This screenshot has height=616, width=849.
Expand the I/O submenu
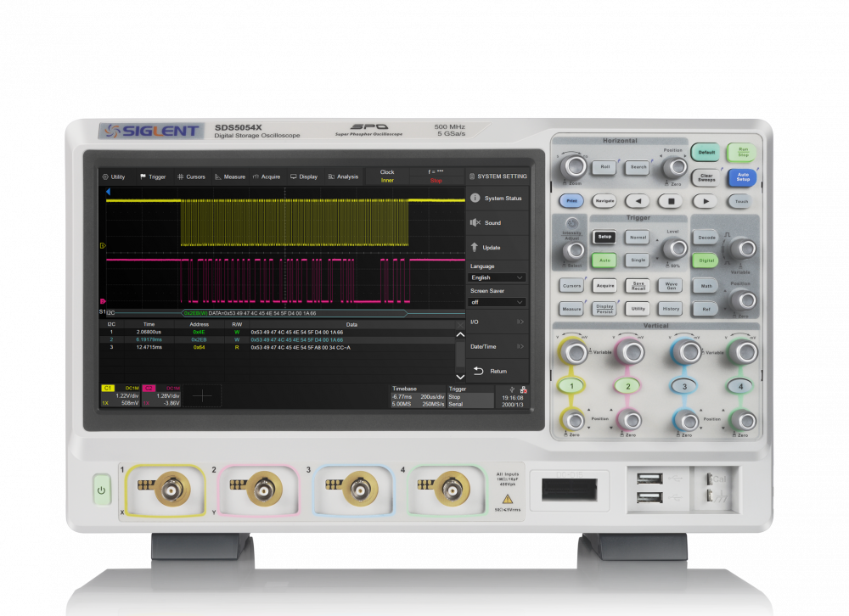coord(498,322)
